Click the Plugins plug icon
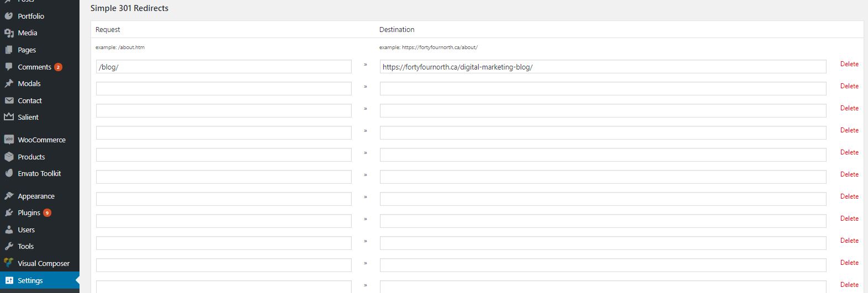The width and height of the screenshot is (868, 293). coord(9,212)
